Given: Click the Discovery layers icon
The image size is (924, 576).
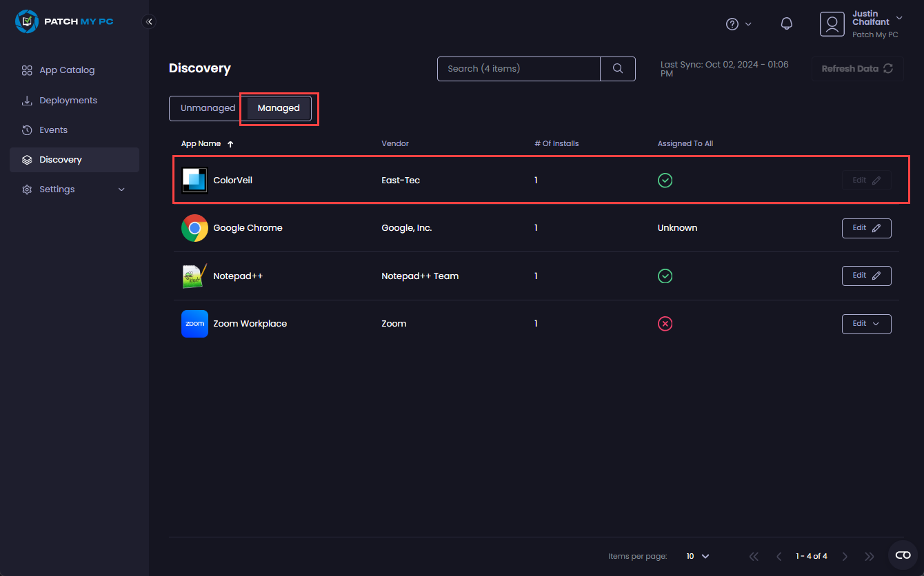Looking at the screenshot, I should (27, 159).
